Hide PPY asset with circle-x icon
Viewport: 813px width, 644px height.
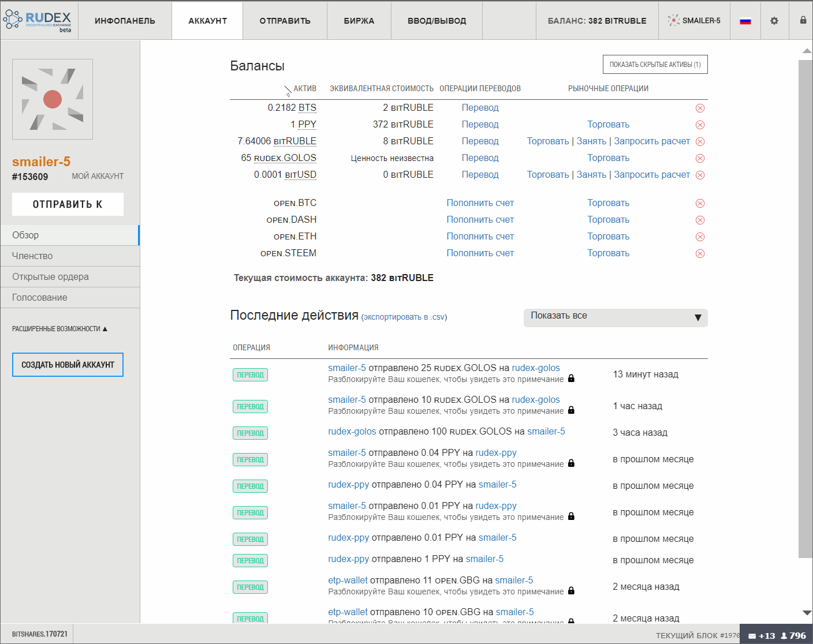[700, 125]
